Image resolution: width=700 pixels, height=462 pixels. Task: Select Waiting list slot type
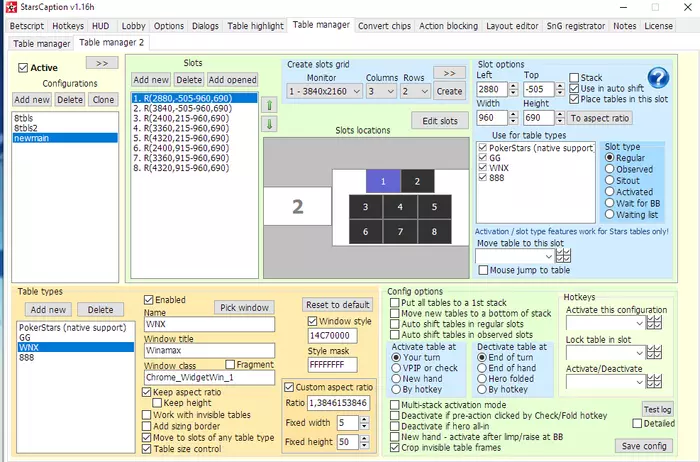(x=609, y=215)
